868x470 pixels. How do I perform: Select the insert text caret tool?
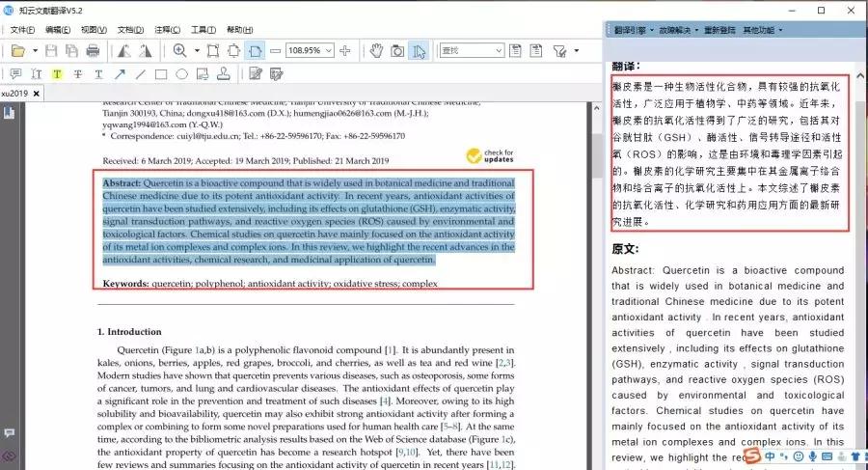pyautogui.click(x=37, y=74)
